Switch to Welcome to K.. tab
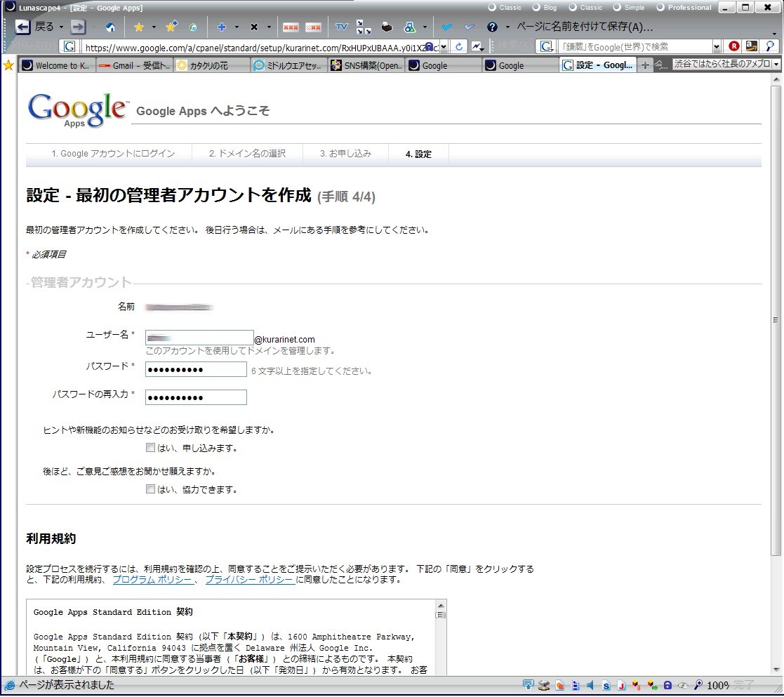Viewport: 784px width, 697px height. pos(56,65)
